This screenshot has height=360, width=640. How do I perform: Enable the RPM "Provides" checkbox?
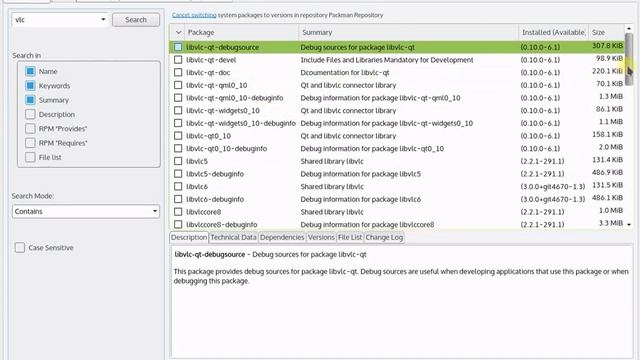point(30,128)
